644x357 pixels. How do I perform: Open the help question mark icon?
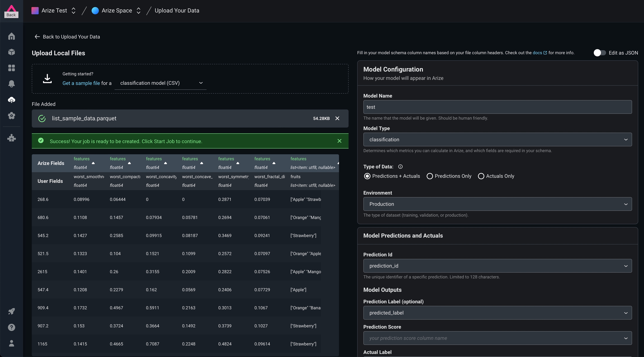click(x=11, y=327)
